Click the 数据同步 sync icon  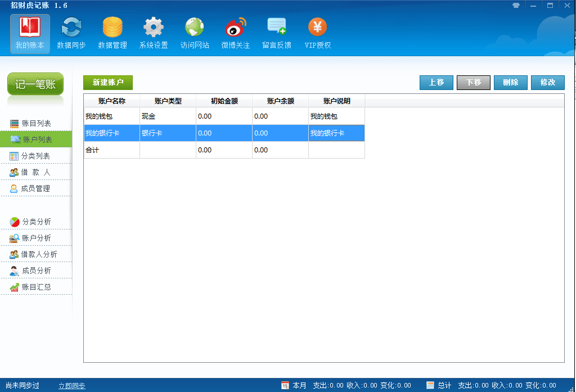pyautogui.click(x=71, y=28)
